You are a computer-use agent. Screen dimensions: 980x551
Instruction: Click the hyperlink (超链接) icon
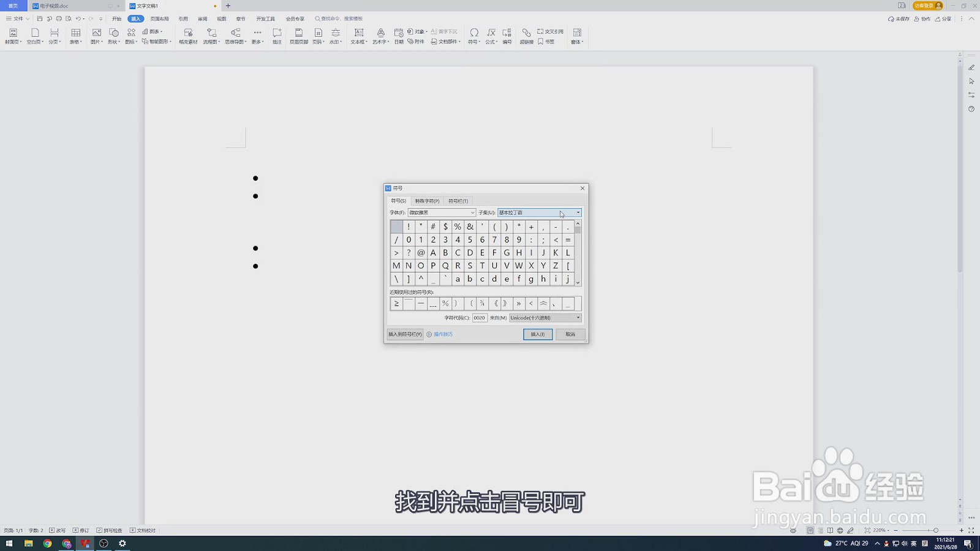526,32
